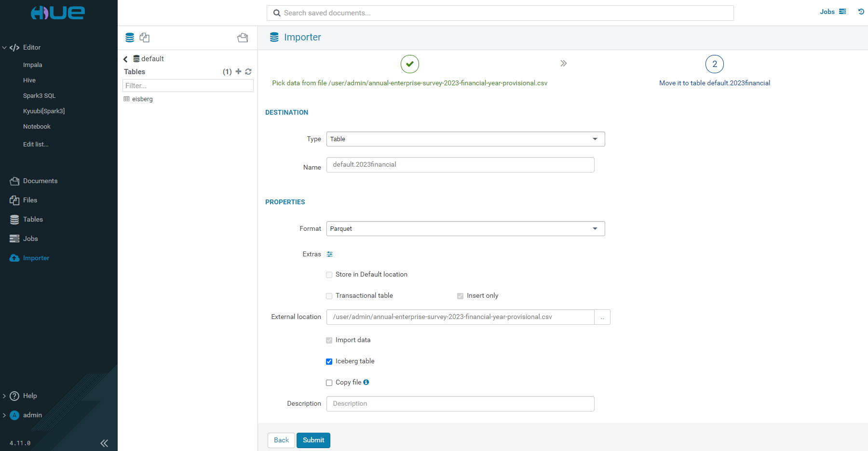Click the Submit button
Screen dimensions: 868x451
(x=313, y=440)
